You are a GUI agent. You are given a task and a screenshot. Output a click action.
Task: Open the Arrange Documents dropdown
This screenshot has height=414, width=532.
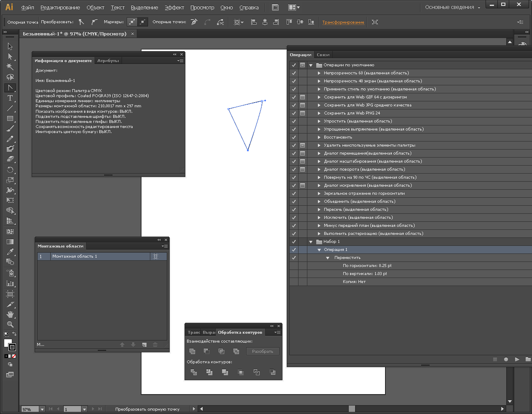coord(294,8)
